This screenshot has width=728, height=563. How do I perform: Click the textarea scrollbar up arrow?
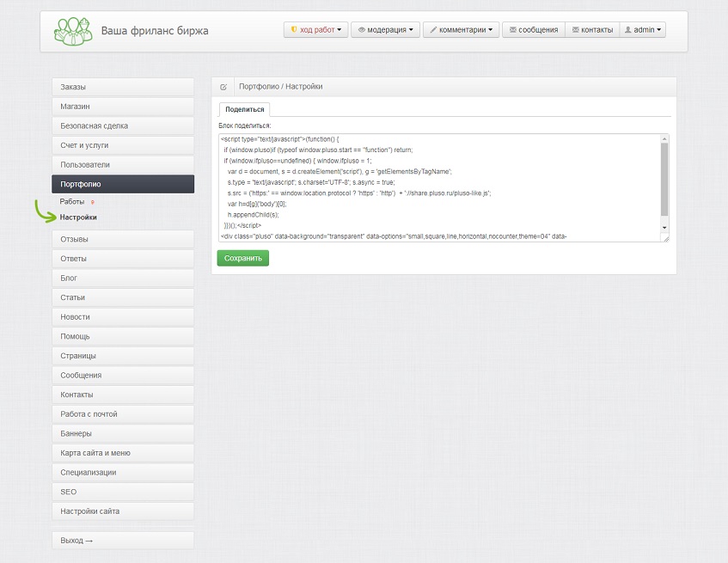(664, 138)
